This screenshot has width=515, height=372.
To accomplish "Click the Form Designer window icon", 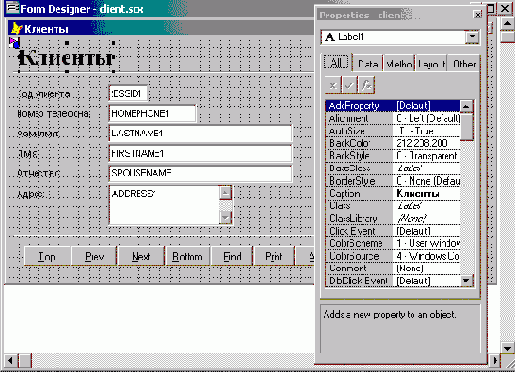I will pos(12,8).
